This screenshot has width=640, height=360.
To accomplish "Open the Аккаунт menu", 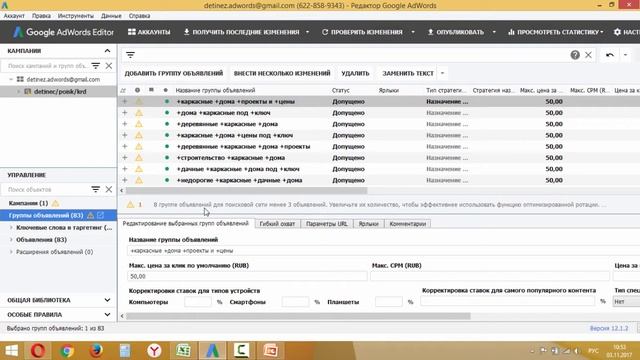I will click(14, 16).
